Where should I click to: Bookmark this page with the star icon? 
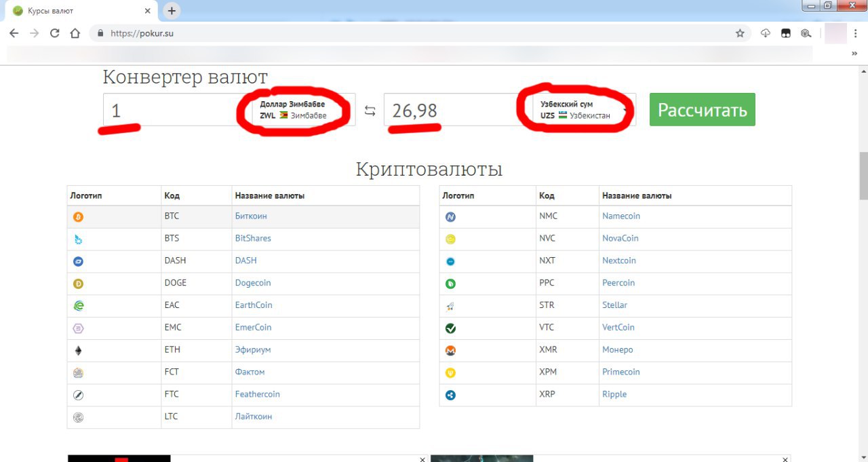(740, 33)
